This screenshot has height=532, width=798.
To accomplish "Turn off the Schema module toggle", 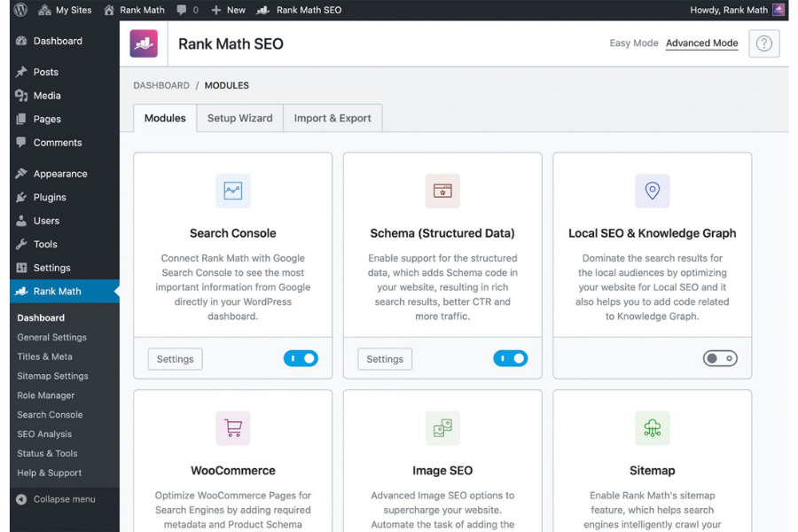I will coord(512,358).
